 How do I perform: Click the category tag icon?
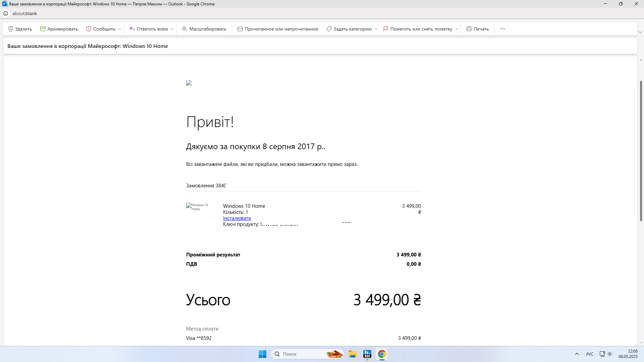tap(329, 29)
